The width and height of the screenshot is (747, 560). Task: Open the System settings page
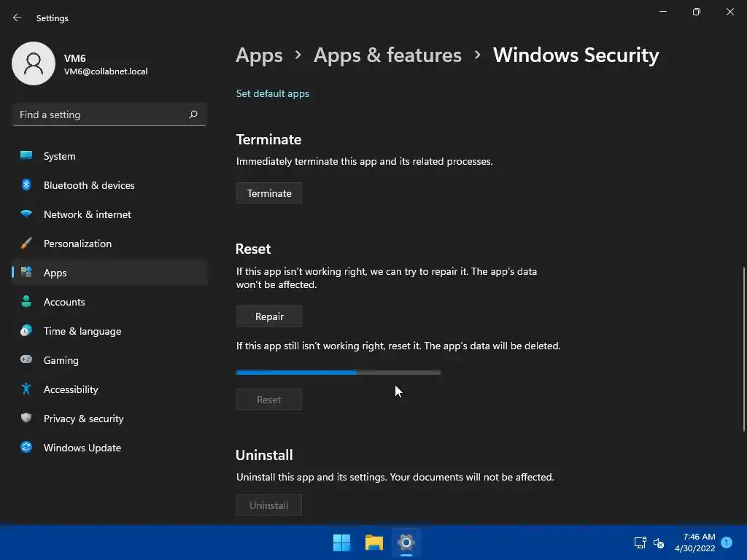tap(110, 156)
